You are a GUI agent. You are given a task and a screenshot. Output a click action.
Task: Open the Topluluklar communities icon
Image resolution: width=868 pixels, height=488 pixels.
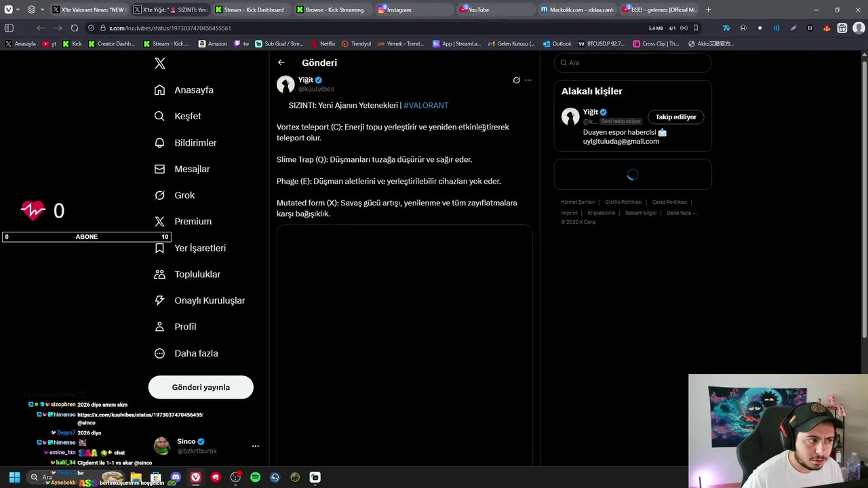pyautogui.click(x=159, y=274)
